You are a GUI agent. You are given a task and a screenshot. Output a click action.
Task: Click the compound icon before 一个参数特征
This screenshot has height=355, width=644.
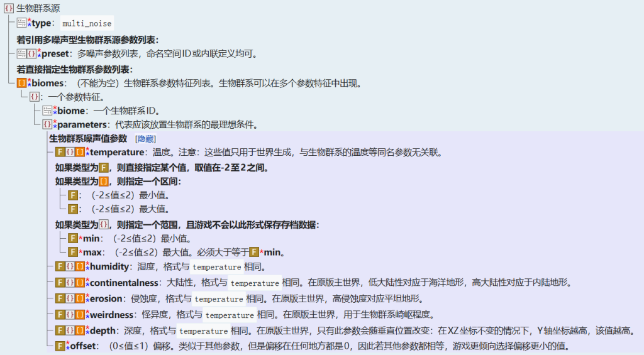pos(34,97)
